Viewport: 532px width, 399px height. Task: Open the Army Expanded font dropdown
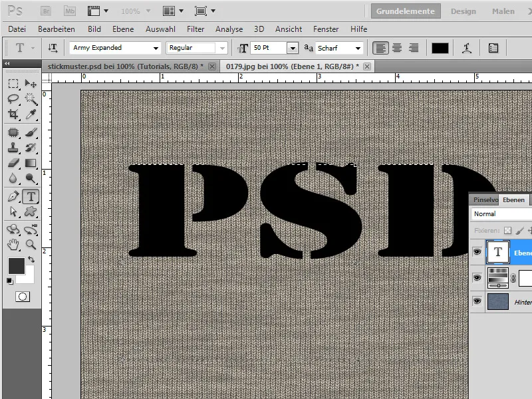[x=156, y=48]
